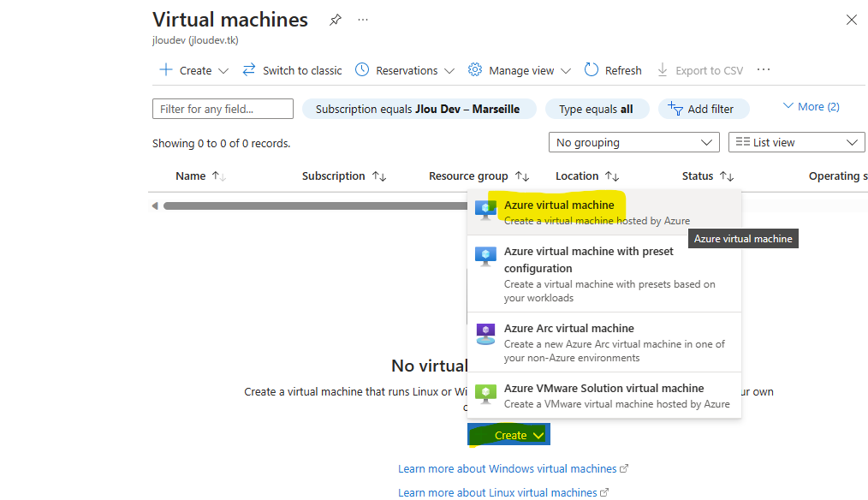
Task: Select Azure Arc virtual machine
Action: coord(604,342)
